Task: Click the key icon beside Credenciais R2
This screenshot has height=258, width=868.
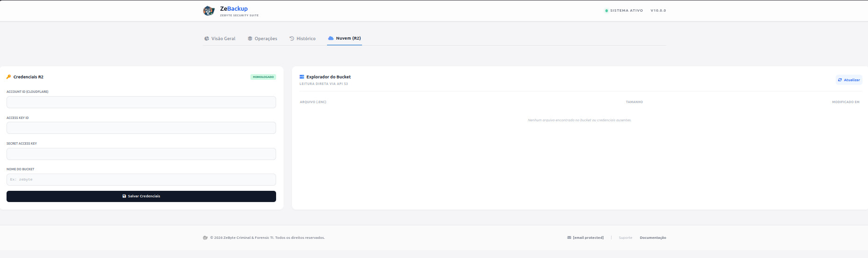Action: click(8, 77)
